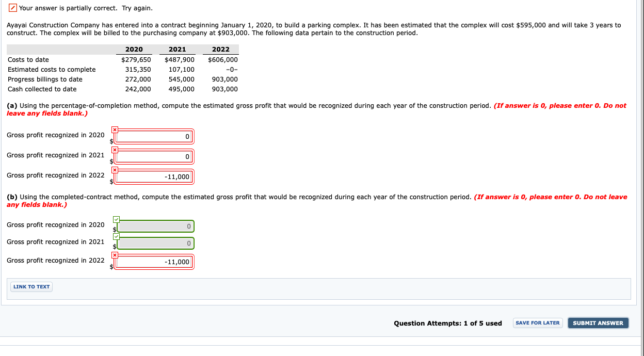Click the green checkmark for 2021 completed-contract answer
The width and height of the screenshot is (644, 356).
[116, 236]
